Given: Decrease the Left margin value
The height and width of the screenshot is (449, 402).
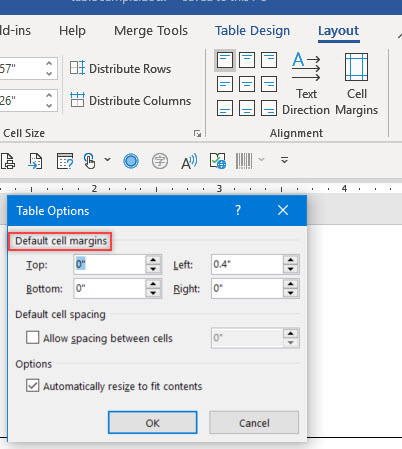Looking at the screenshot, I should 291,269.
